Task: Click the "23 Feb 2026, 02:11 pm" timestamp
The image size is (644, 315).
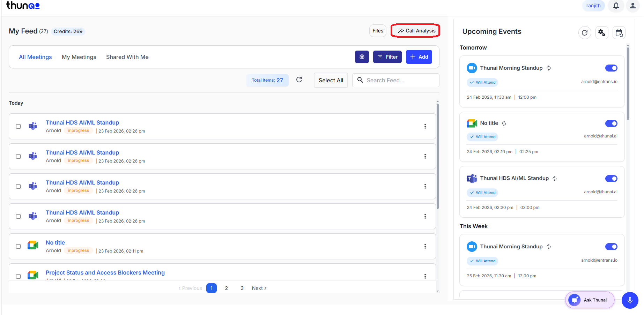Action: tap(121, 251)
